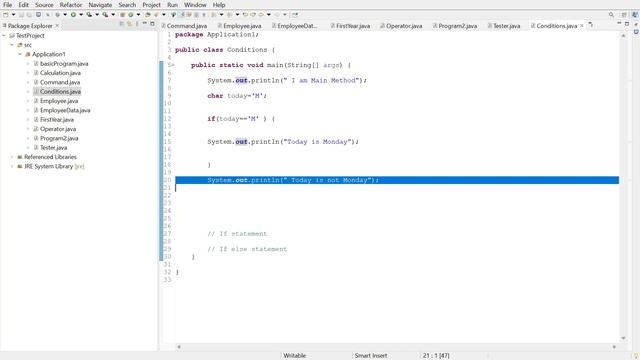Image resolution: width=640 pixels, height=360 pixels.
Task: Open the Window menu
Action: [195, 5]
